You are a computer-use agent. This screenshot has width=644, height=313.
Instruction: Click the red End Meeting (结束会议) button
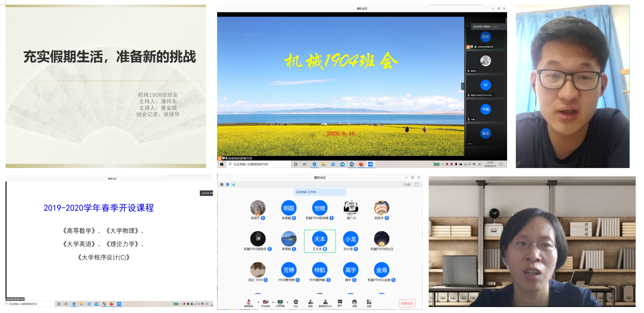(x=407, y=303)
